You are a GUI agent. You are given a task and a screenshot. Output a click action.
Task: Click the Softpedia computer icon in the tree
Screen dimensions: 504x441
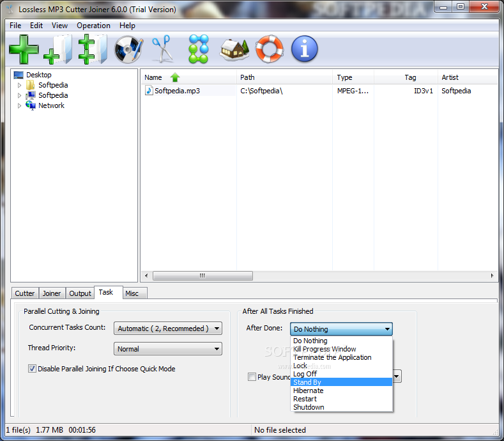(31, 95)
